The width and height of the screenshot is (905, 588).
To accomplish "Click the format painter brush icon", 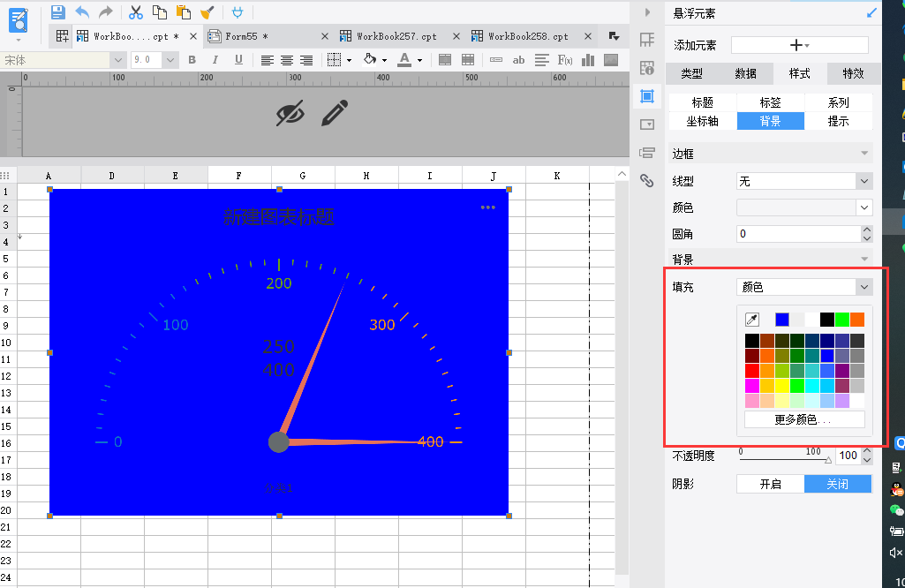I will point(207,12).
